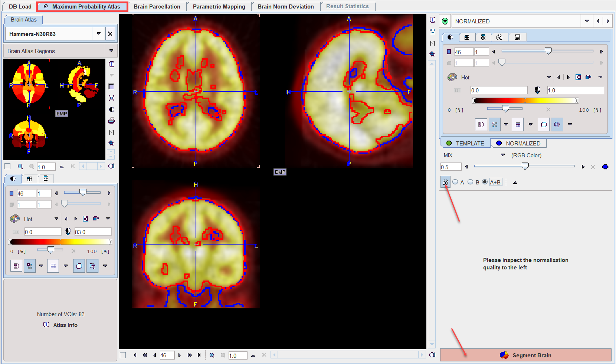Click the fusion overlay icon next to A radio
The width and height of the screenshot is (616, 364).
click(x=445, y=182)
